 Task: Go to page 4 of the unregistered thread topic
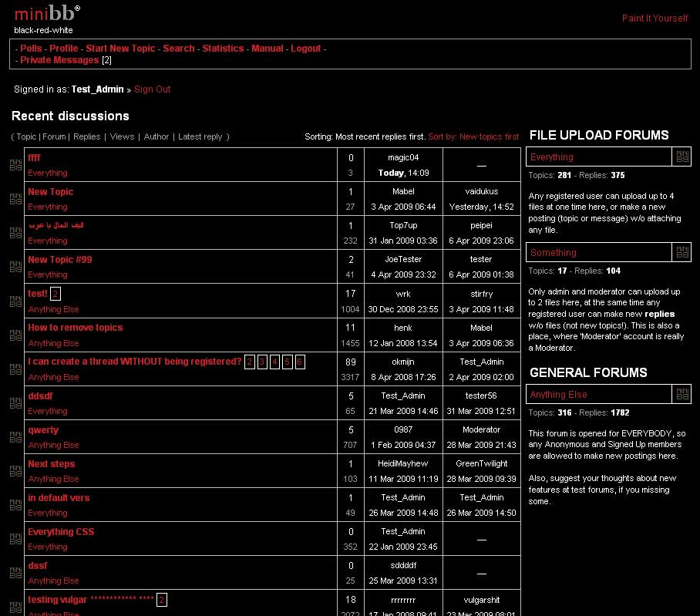[x=275, y=362]
